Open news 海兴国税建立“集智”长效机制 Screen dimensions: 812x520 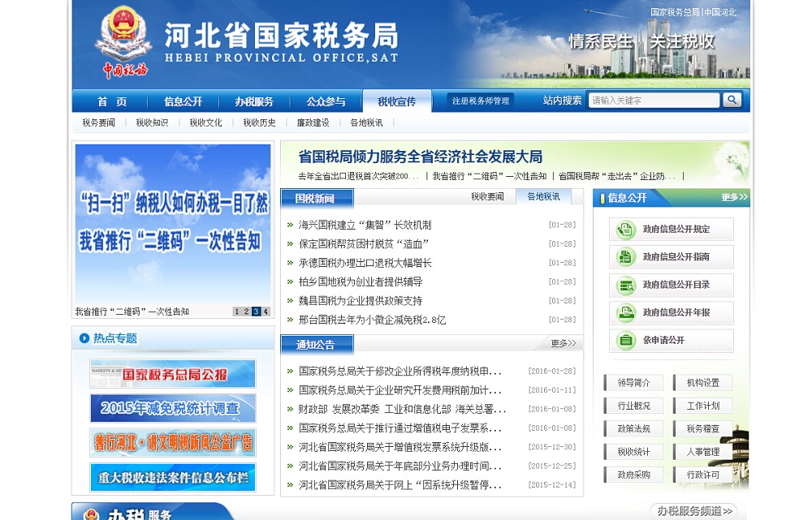point(365,225)
